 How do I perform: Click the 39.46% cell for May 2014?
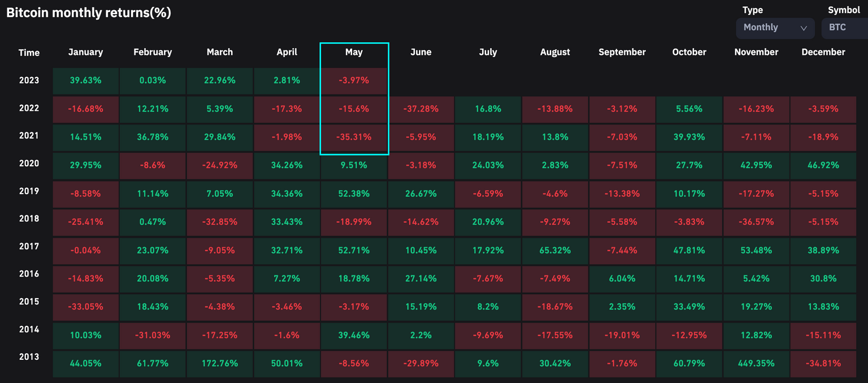click(354, 335)
